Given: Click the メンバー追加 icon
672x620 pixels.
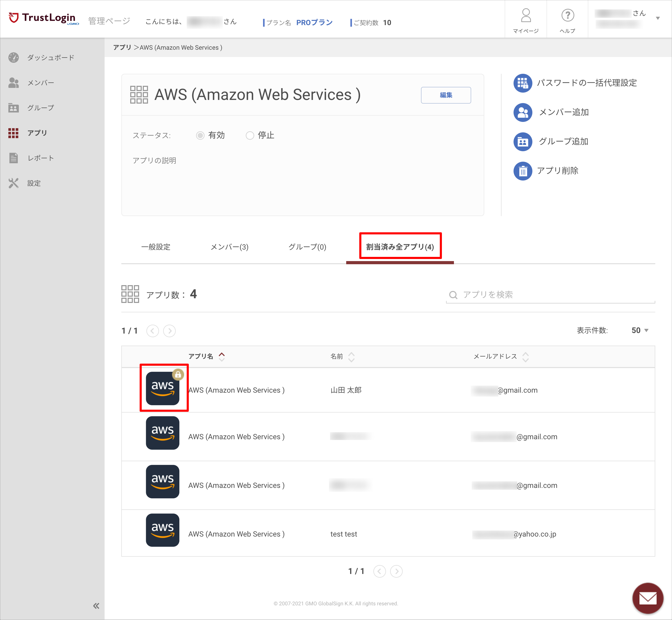Looking at the screenshot, I should click(x=523, y=112).
